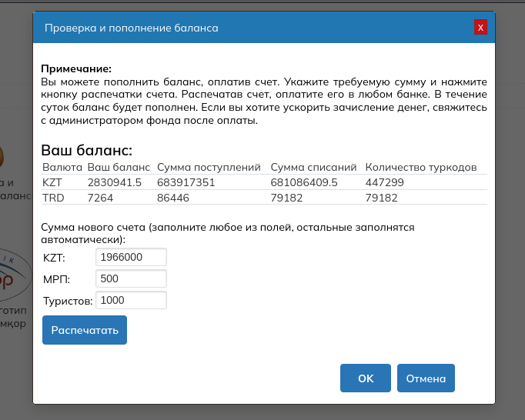Close the dialog with the red X
This screenshot has width=525, height=420.
click(x=480, y=28)
